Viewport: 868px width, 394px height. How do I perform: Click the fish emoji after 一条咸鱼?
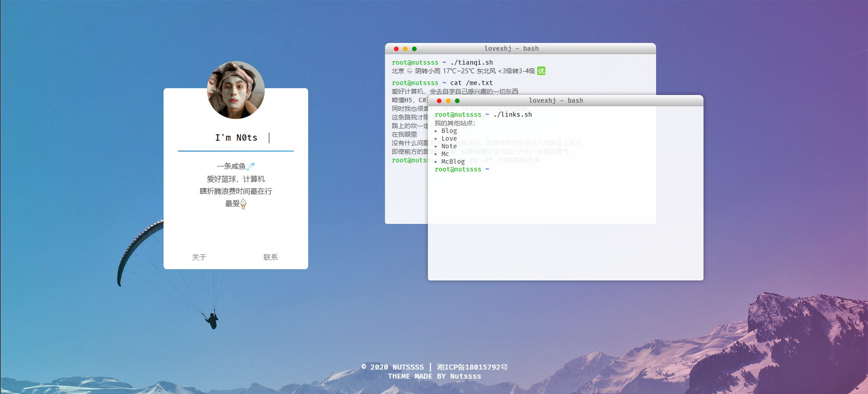(x=251, y=166)
